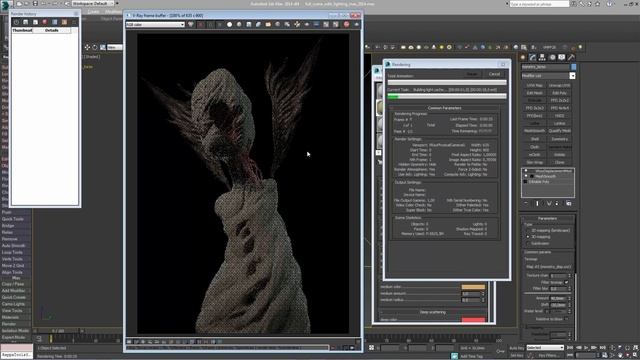The width and height of the screenshot is (640, 360).
Task: Click orange color swatch in material editor
Action: [x=473, y=287]
